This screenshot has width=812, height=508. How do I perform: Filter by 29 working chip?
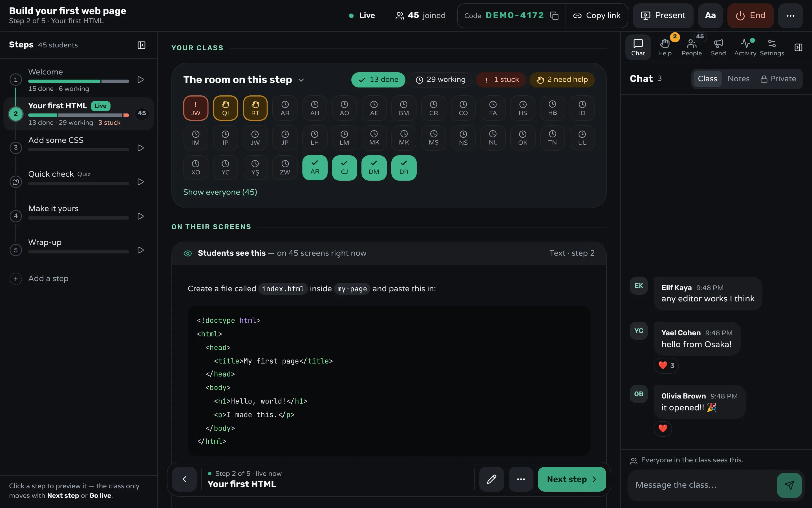[x=440, y=80]
